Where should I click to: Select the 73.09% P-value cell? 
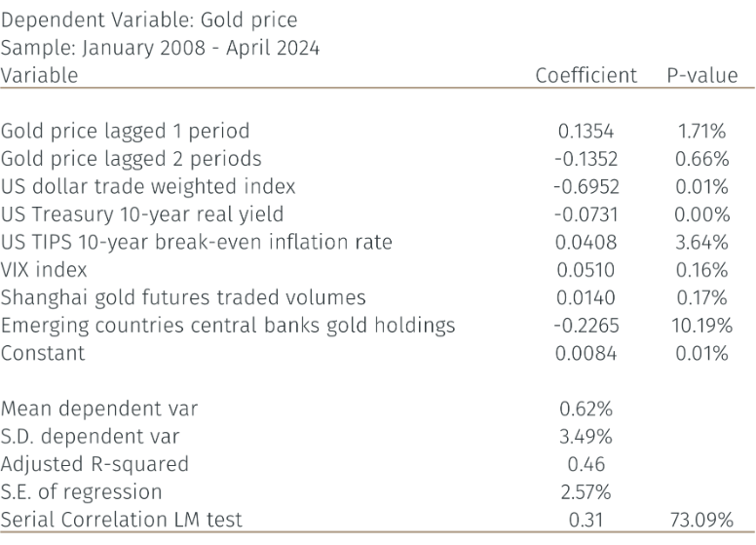tap(701, 520)
